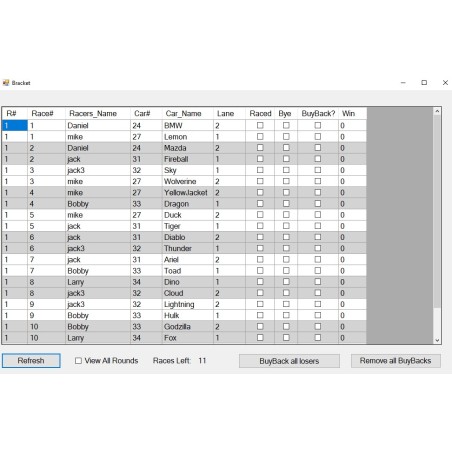This screenshot has width=452, height=452.
Task: Select the Win value in Ariel row
Action: point(352,259)
